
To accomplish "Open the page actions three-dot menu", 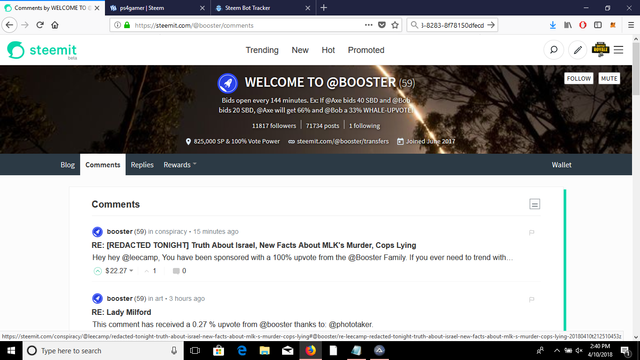I will pyautogui.click(x=368, y=25).
